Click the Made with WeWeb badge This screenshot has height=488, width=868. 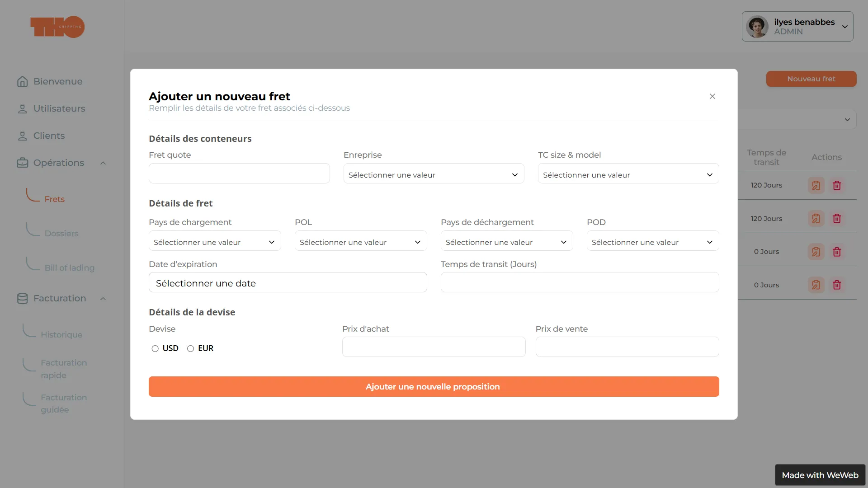click(x=820, y=475)
